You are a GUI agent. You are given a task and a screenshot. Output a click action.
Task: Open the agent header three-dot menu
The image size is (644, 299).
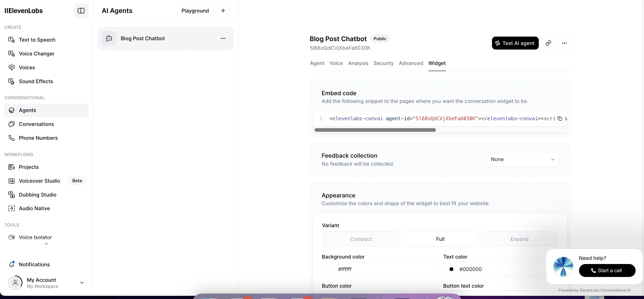coord(564,43)
